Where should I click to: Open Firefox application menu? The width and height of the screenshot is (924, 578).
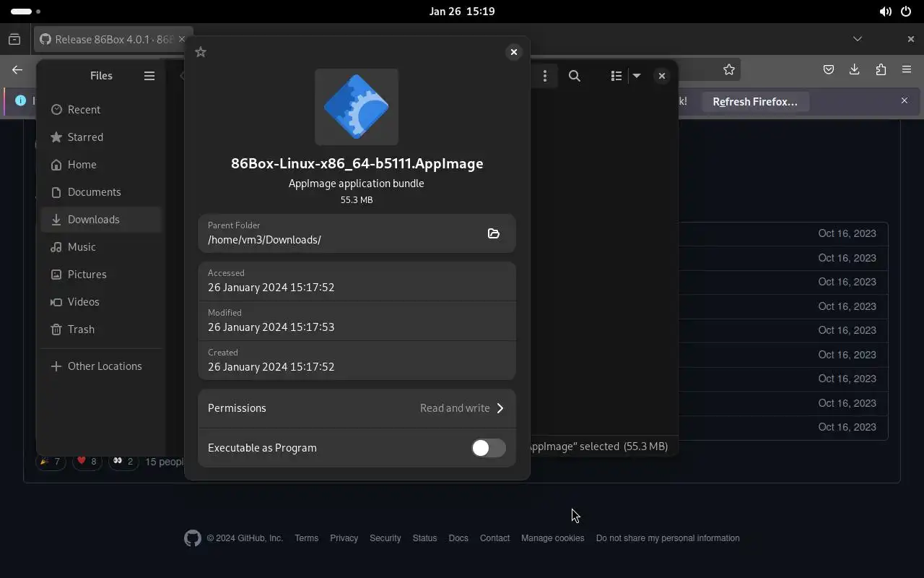coord(907,70)
